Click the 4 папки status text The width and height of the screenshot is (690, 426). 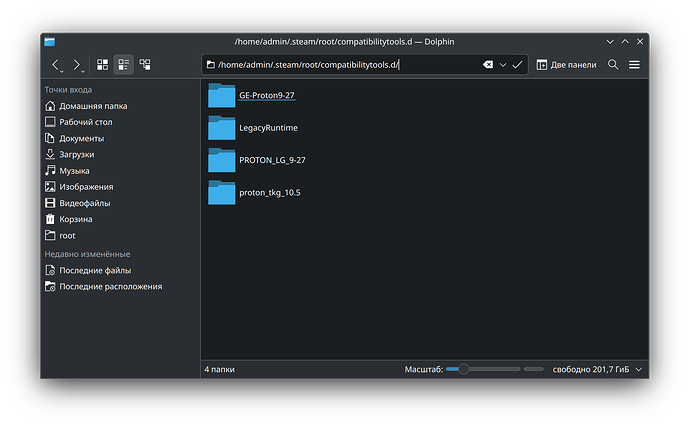click(219, 369)
